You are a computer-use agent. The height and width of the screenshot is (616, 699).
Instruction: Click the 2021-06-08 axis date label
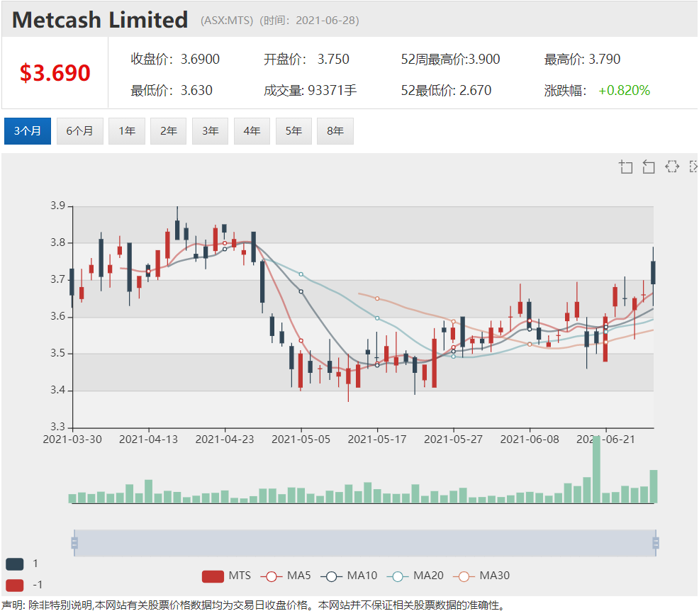click(530, 439)
